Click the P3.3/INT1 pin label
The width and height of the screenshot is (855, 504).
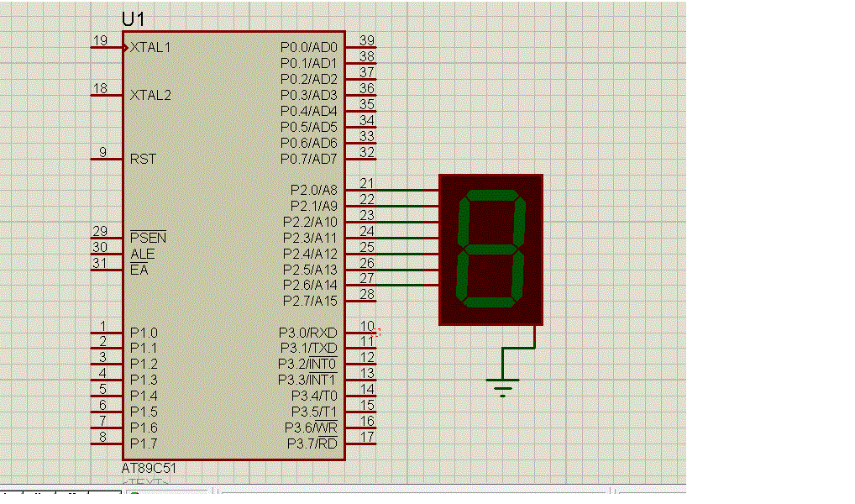(307, 380)
